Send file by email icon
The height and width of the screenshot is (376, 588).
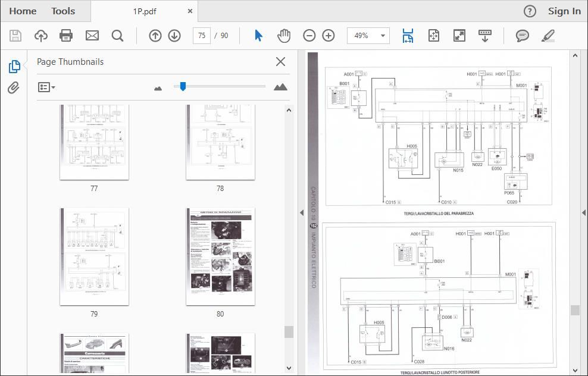click(92, 36)
